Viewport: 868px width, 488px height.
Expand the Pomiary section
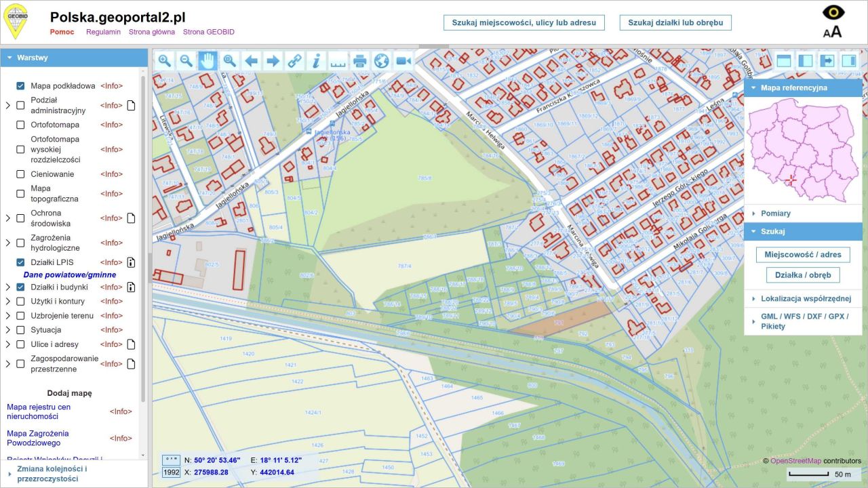pyautogui.click(x=804, y=213)
